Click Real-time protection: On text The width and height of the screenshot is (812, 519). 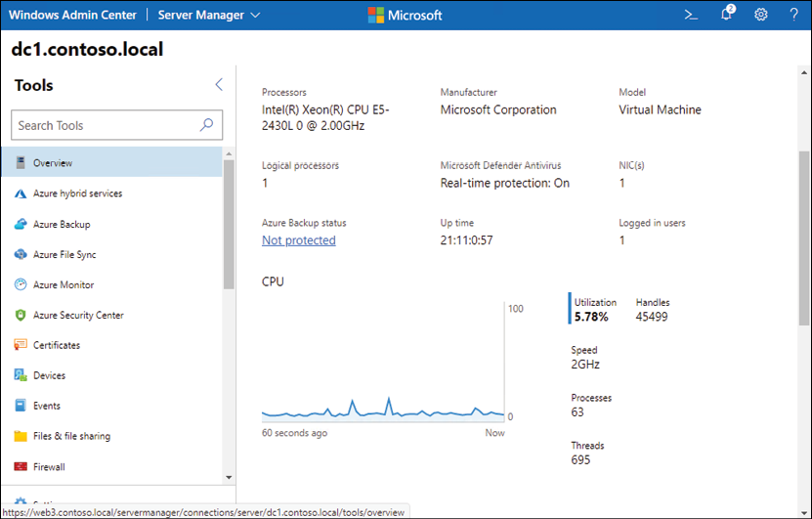pos(505,183)
